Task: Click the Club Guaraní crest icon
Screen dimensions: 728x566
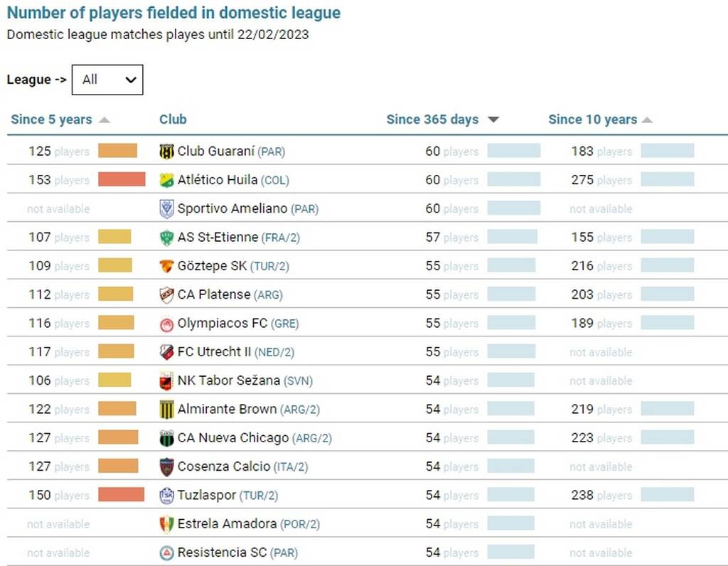Action: point(166,151)
